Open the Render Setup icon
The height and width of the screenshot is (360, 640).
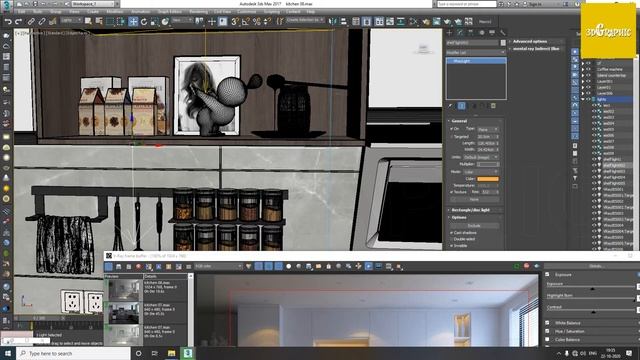pos(426,21)
